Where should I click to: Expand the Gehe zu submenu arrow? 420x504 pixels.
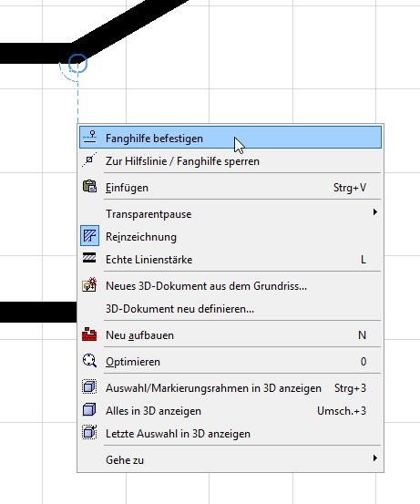[374, 458]
